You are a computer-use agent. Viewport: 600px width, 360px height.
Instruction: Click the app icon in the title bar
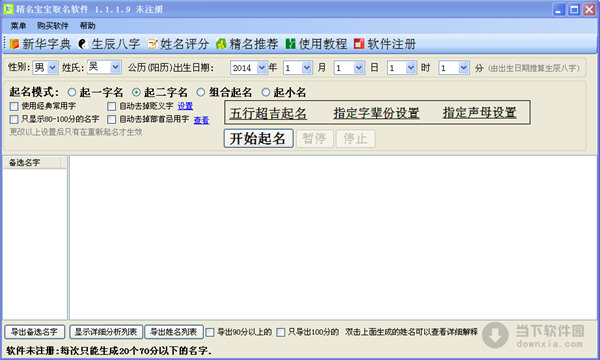click(8, 9)
